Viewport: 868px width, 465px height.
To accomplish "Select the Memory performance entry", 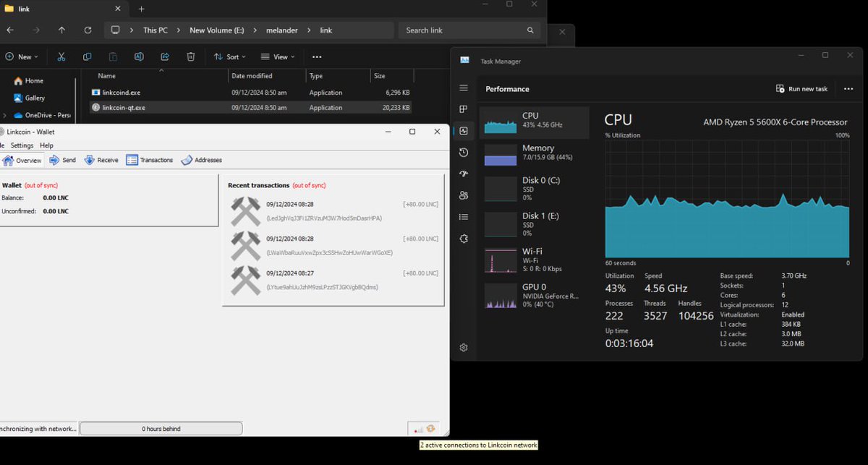I will [x=535, y=153].
